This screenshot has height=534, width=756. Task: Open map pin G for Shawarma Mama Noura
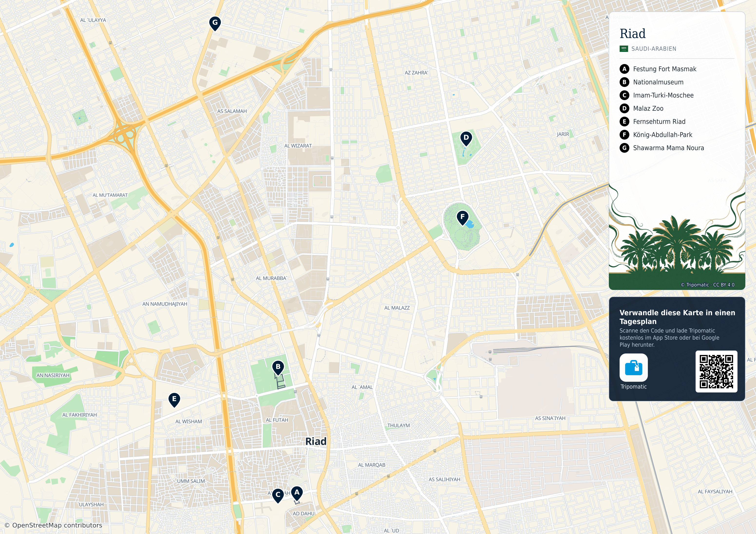215,23
